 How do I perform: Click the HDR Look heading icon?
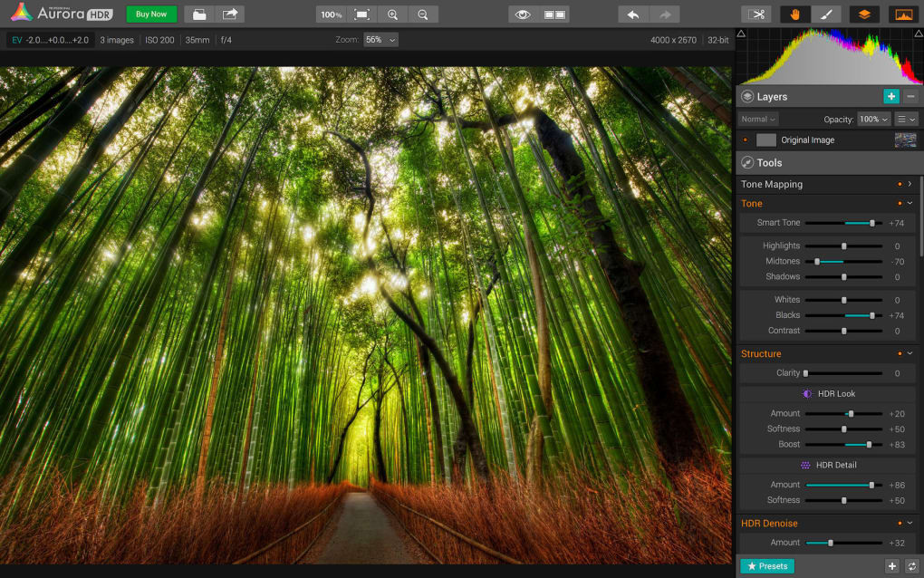tap(807, 393)
